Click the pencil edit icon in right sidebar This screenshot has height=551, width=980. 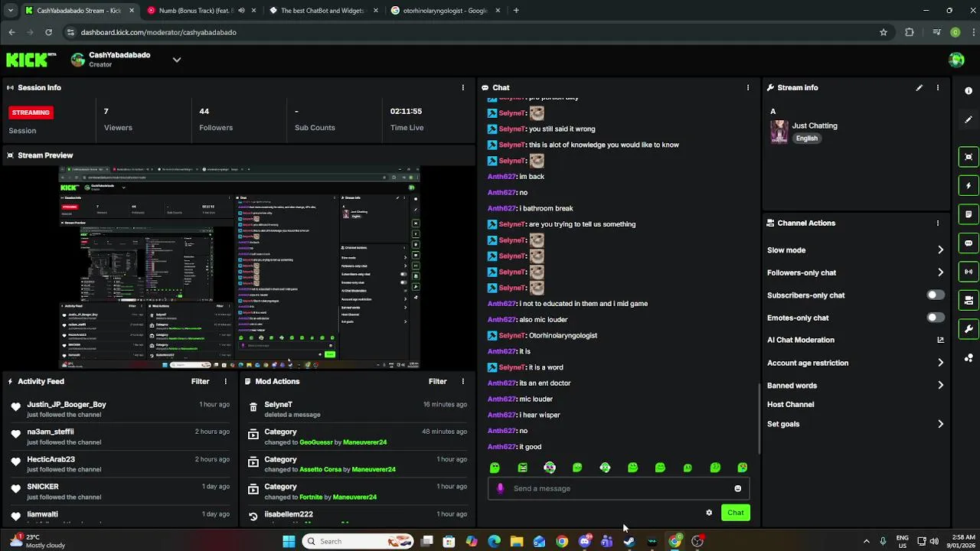click(969, 119)
